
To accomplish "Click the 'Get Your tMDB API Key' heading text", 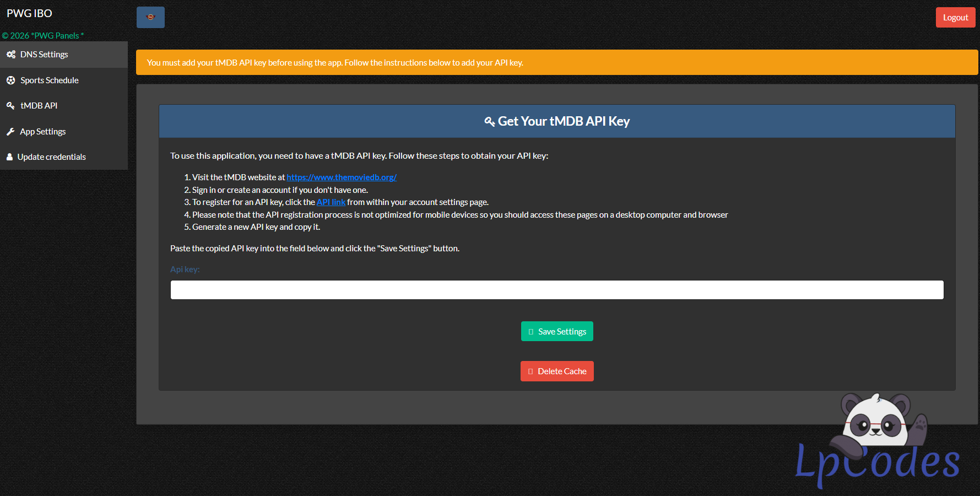I will tap(564, 122).
